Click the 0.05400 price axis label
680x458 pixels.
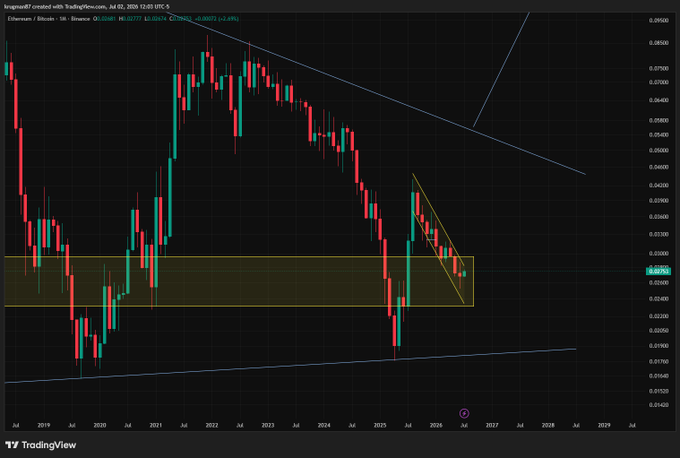pos(658,134)
